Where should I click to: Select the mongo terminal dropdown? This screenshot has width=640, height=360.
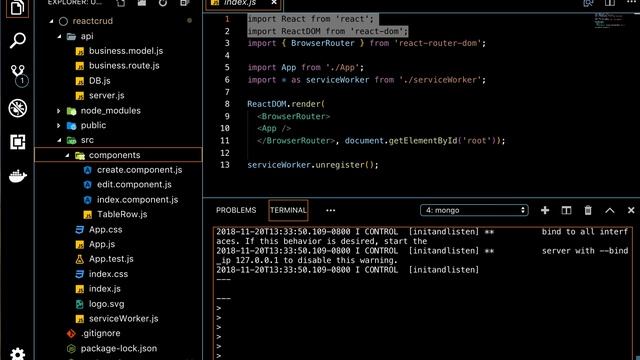pyautogui.click(x=474, y=210)
